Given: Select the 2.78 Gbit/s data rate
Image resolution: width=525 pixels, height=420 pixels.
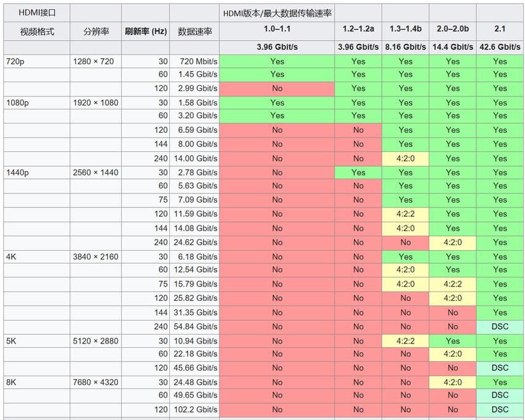Looking at the screenshot, I should point(195,173).
